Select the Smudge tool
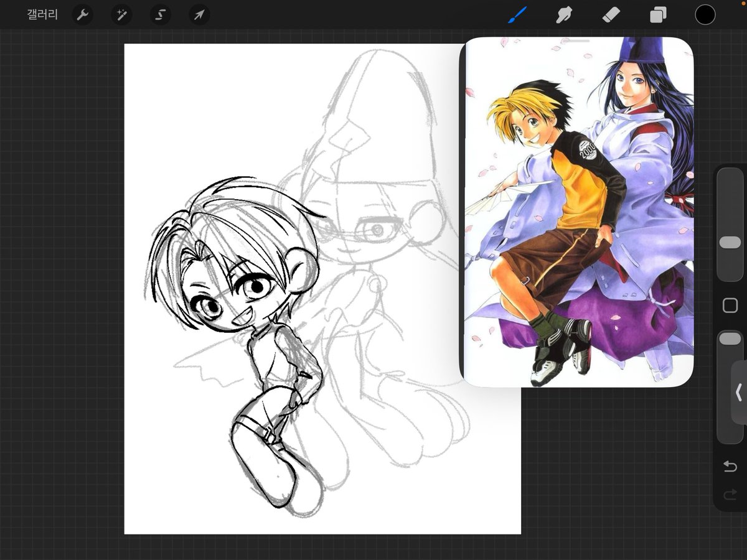 click(564, 14)
